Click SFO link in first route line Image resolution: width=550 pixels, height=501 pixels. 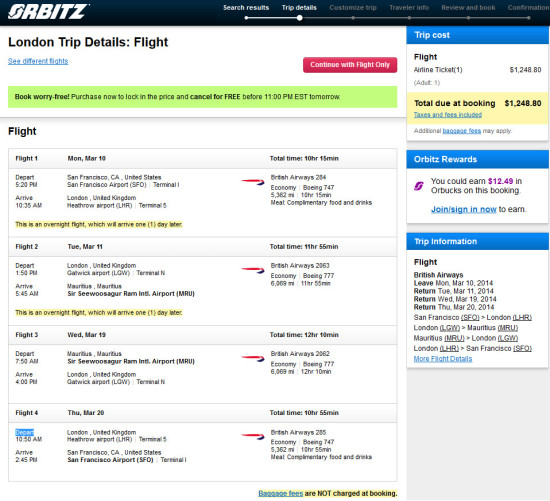click(x=470, y=318)
